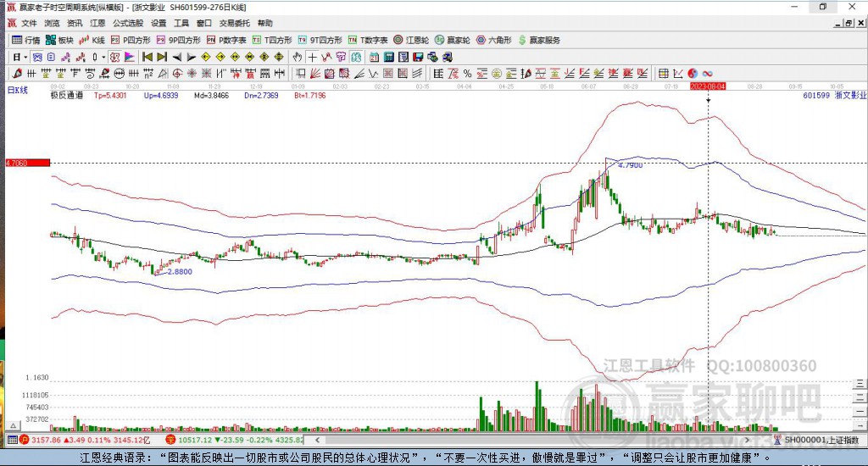Image resolution: width=868 pixels, height=466 pixels.
Task: Open the 江恩轮 tool
Action: [x=411, y=40]
